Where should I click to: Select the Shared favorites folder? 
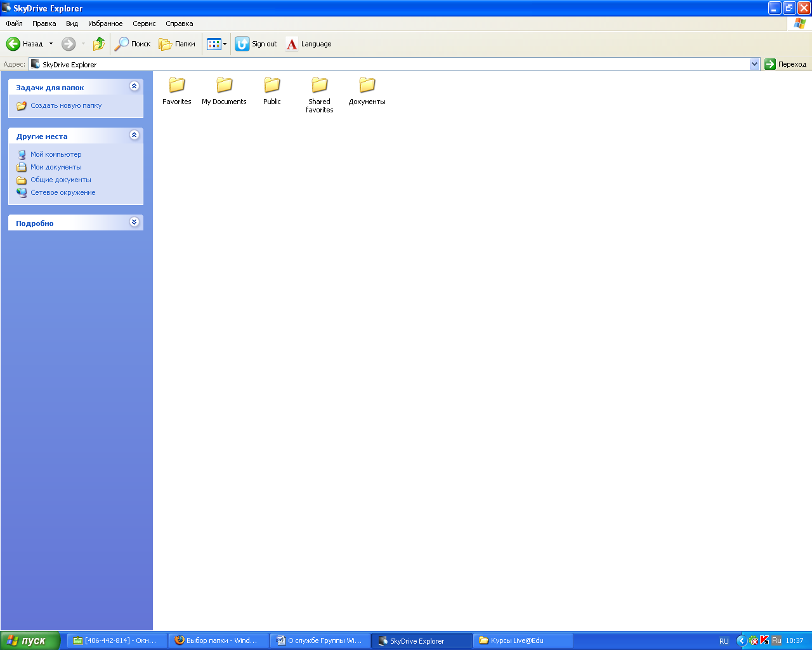click(x=319, y=95)
